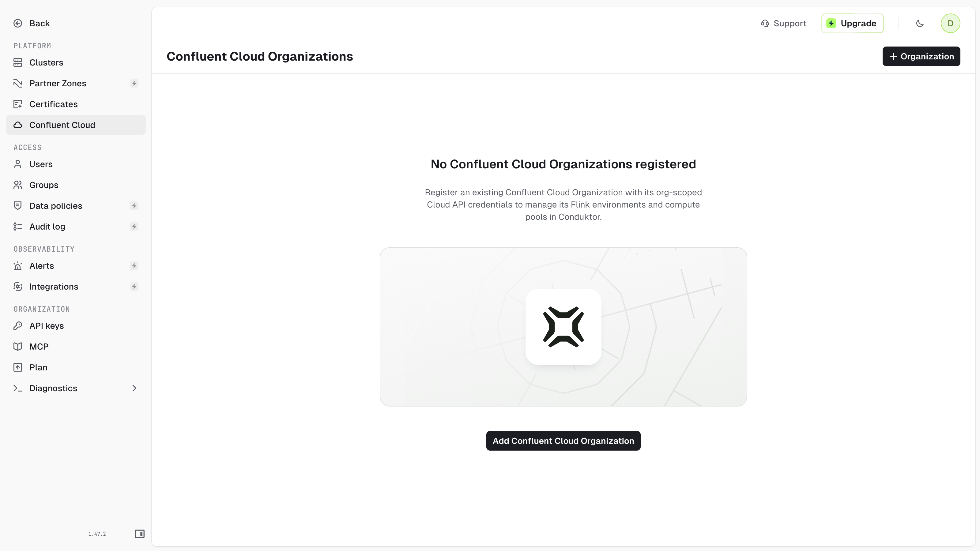
Task: Go to Alerts page
Action: 76,266
